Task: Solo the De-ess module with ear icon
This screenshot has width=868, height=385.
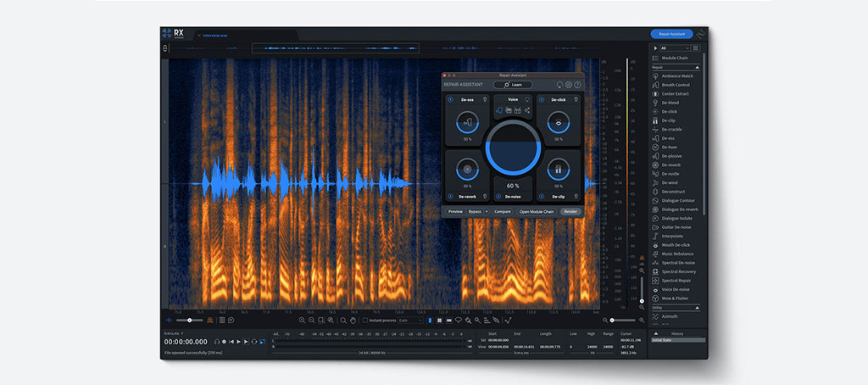Action: [484, 100]
